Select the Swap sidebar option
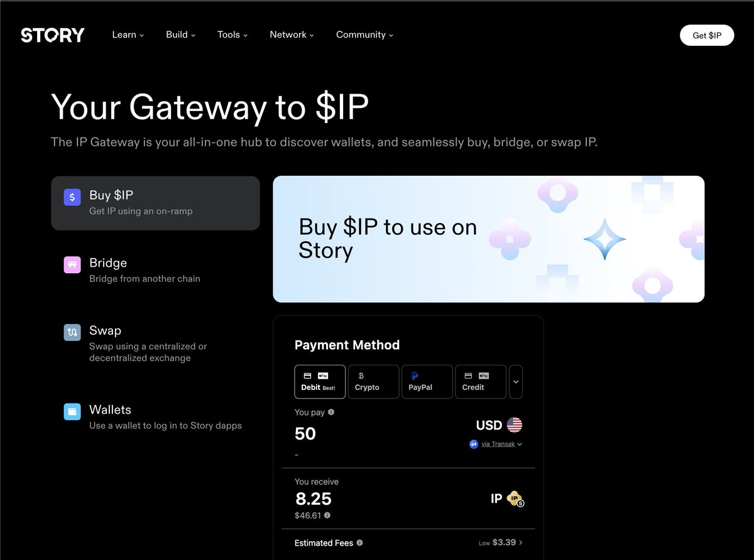This screenshot has width=754, height=560. 155,343
